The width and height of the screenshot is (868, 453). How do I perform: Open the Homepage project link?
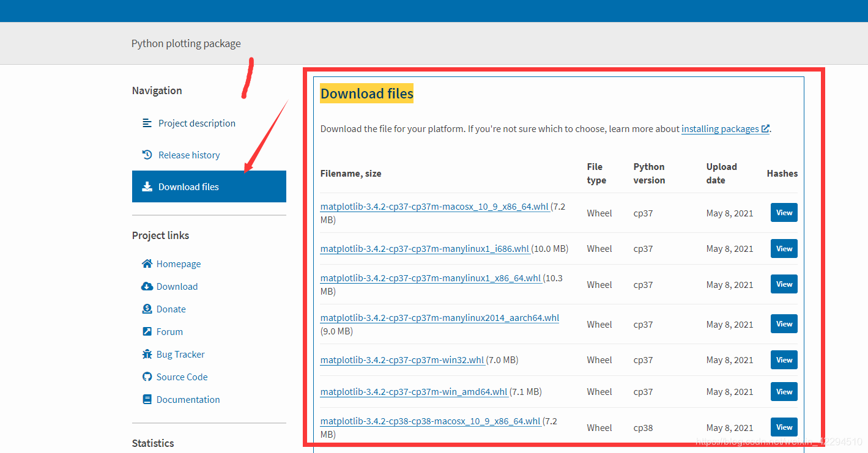tap(179, 263)
